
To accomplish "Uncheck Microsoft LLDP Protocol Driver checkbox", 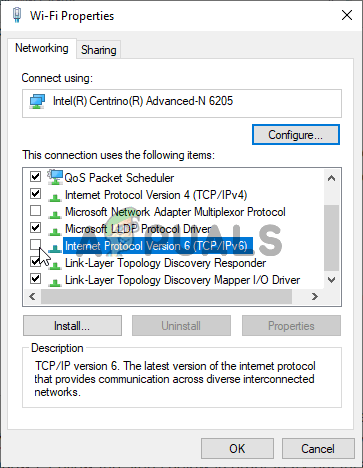I will [x=35, y=228].
